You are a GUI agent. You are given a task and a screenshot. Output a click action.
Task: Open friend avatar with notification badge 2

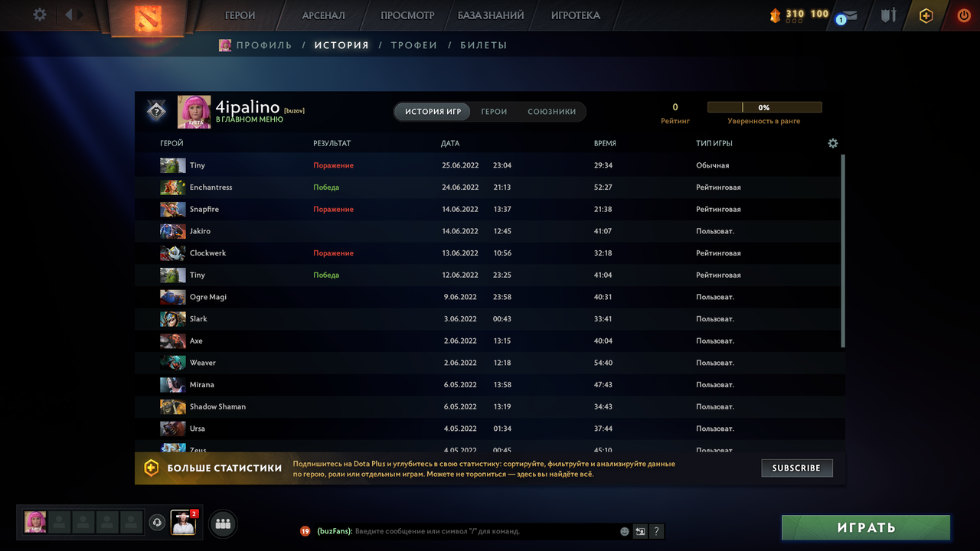point(183,522)
